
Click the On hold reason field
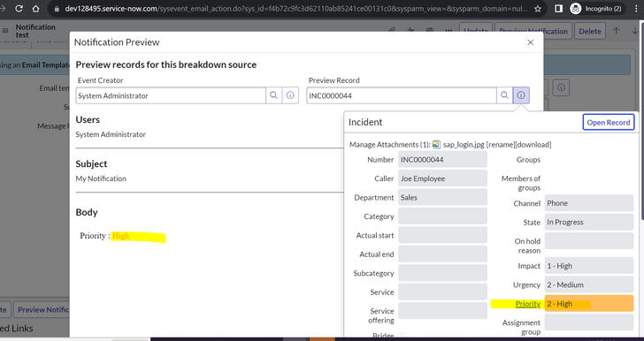coord(589,241)
